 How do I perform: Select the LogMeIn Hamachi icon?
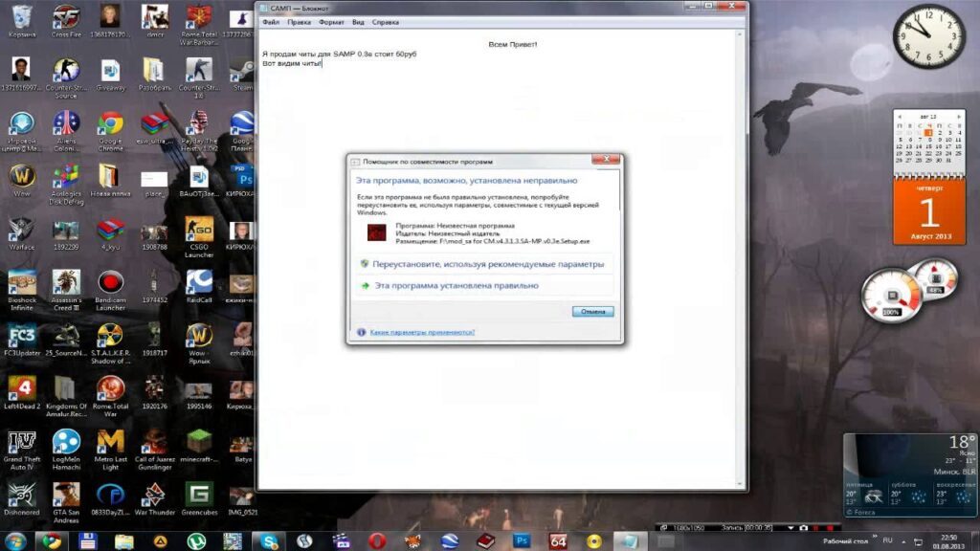(66, 450)
